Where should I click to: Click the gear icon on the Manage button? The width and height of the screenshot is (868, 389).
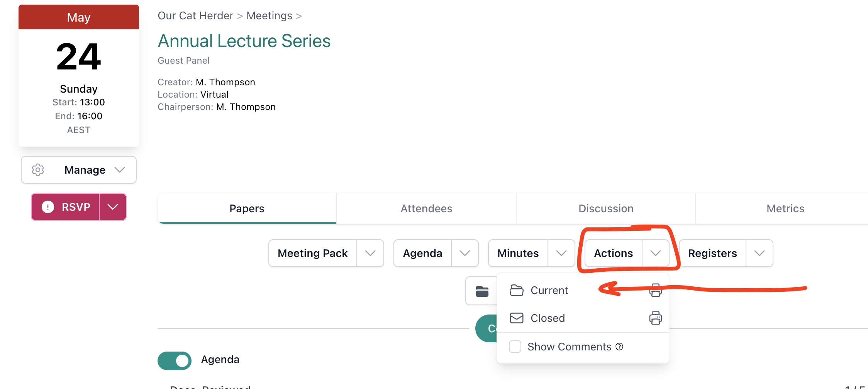coord(38,170)
